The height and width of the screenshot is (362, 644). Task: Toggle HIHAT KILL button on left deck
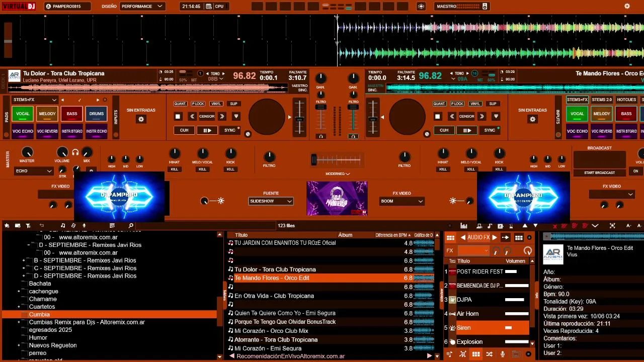pos(174,169)
